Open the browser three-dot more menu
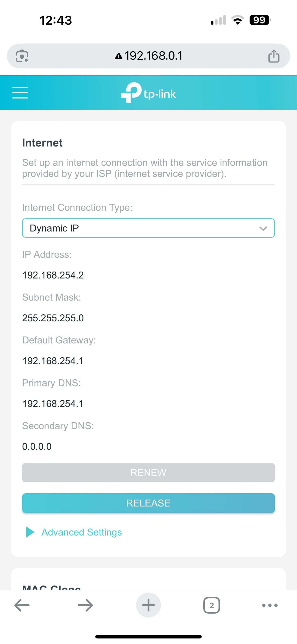Image resolution: width=297 pixels, height=644 pixels. 270,605
